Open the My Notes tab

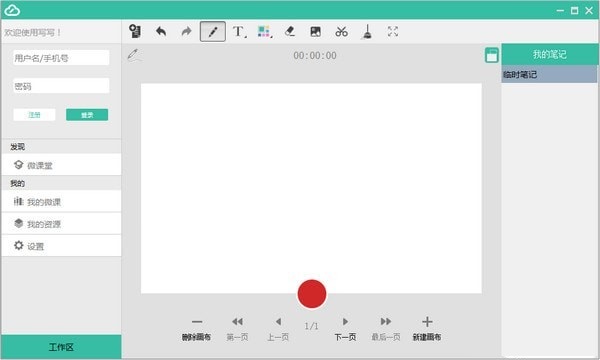(x=549, y=54)
